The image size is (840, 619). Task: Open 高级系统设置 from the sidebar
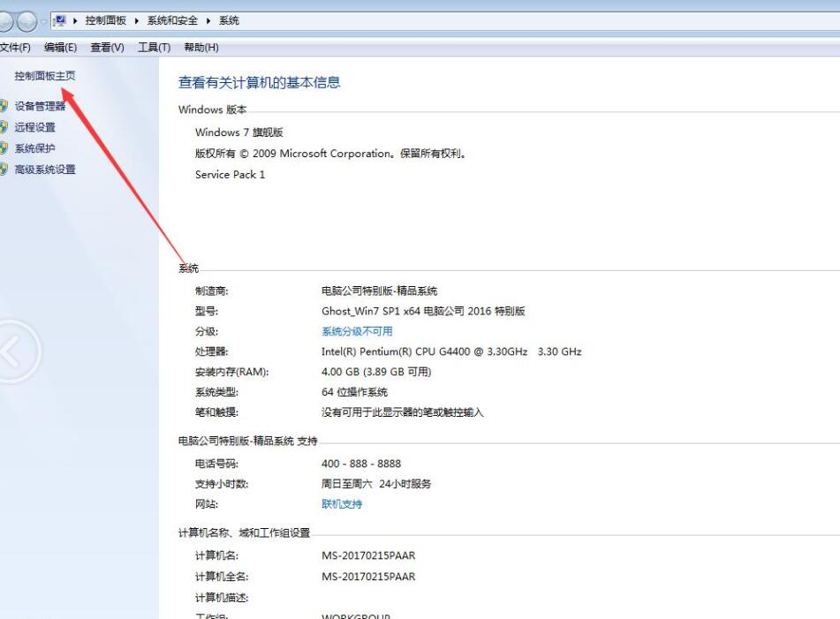point(45,170)
